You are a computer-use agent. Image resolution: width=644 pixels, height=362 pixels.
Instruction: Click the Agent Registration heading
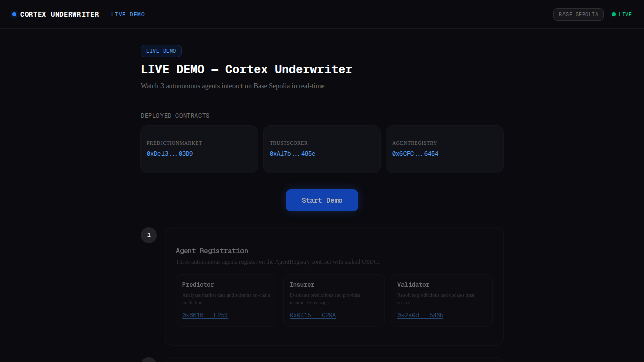tap(211, 251)
